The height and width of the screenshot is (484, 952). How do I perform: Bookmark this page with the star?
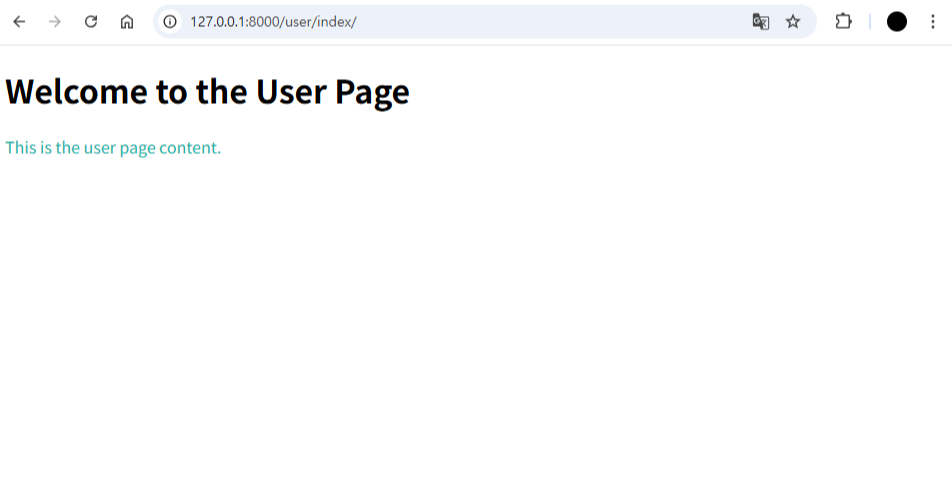click(793, 22)
